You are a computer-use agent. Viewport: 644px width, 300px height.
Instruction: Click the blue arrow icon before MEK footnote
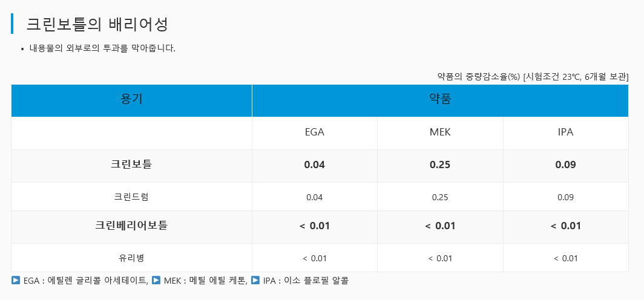(x=156, y=280)
